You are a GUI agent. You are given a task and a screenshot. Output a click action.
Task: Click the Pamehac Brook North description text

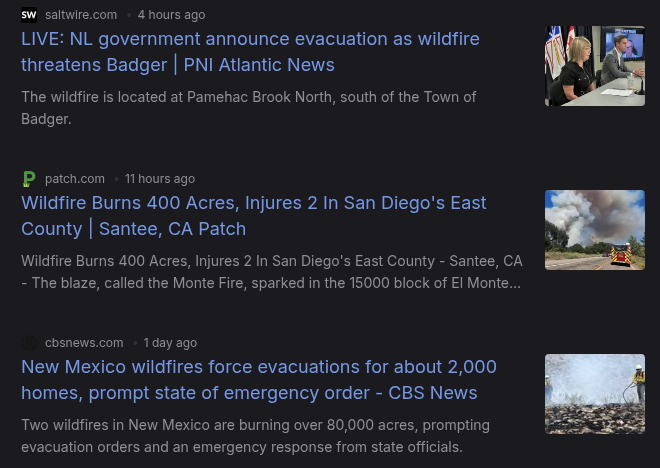[249, 108]
